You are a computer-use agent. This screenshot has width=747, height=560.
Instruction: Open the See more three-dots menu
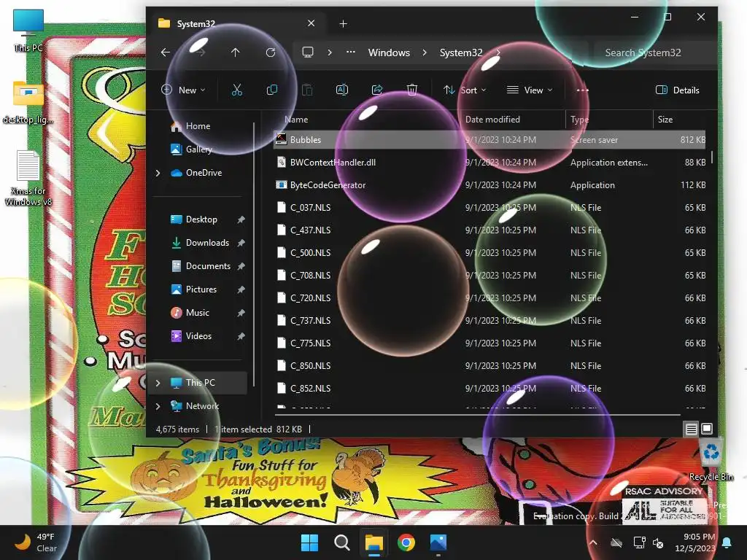coord(582,90)
